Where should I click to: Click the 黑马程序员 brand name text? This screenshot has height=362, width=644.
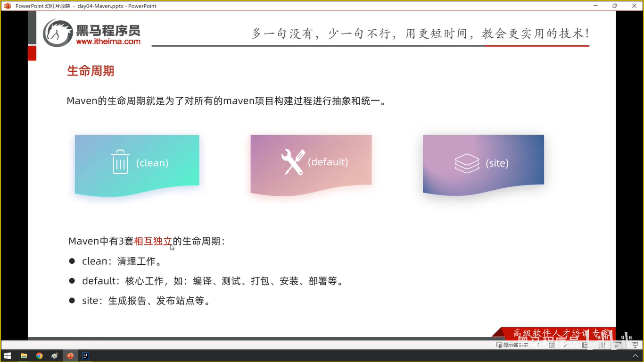click(x=108, y=31)
